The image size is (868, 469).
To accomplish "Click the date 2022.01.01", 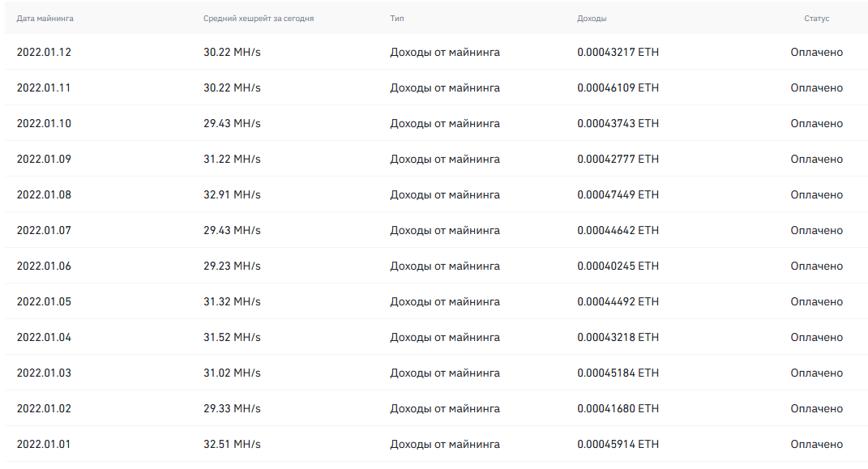I will [44, 445].
